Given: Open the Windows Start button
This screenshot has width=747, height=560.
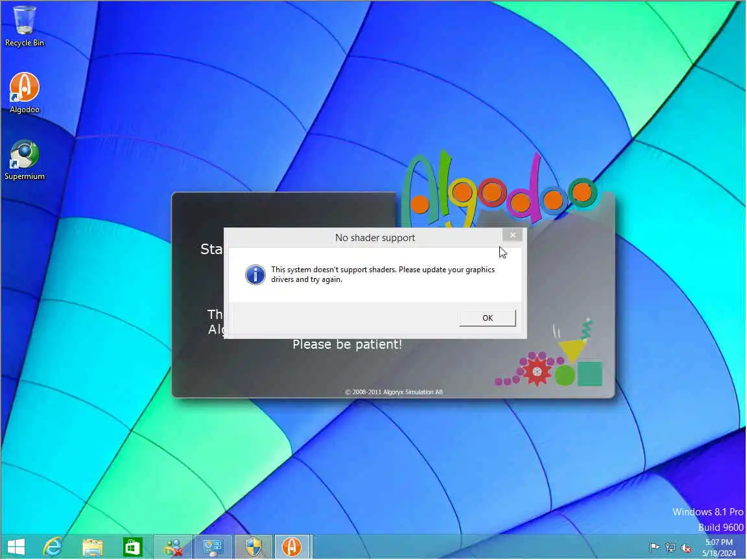Looking at the screenshot, I should (x=16, y=546).
